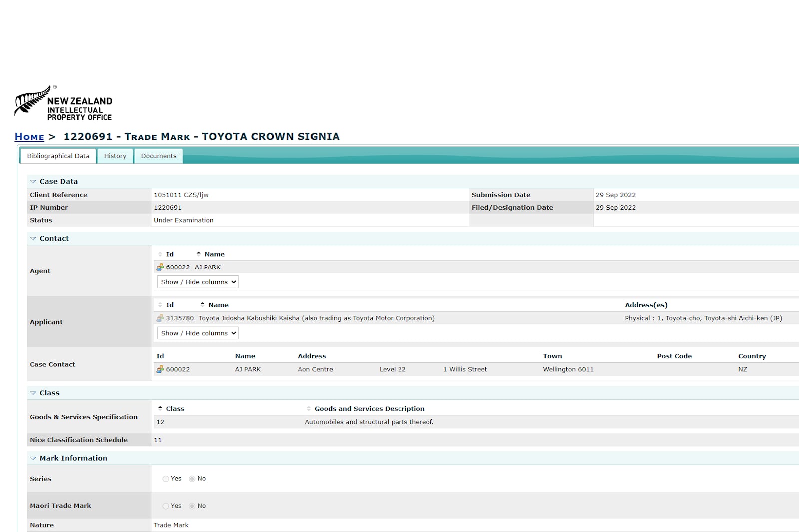Viewport: 799px width, 532px height.
Task: Click Nature value Trade Mark
Action: click(x=171, y=525)
